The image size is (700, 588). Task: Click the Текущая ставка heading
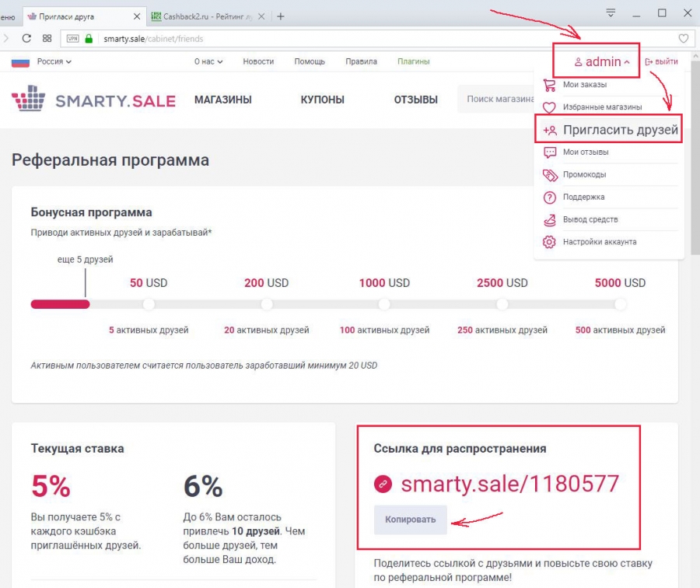coord(77,448)
